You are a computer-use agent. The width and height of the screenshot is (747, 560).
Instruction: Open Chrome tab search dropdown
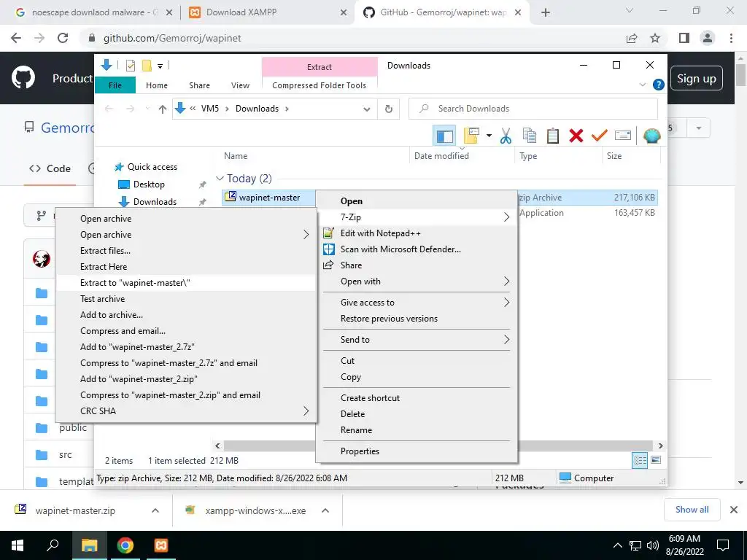(630, 11)
